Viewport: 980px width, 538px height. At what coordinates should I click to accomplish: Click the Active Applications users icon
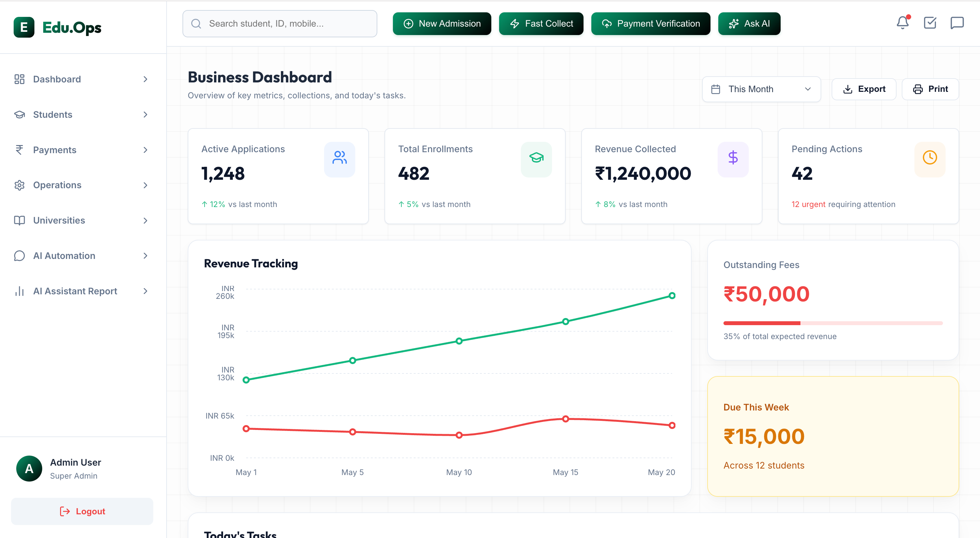pos(339,158)
